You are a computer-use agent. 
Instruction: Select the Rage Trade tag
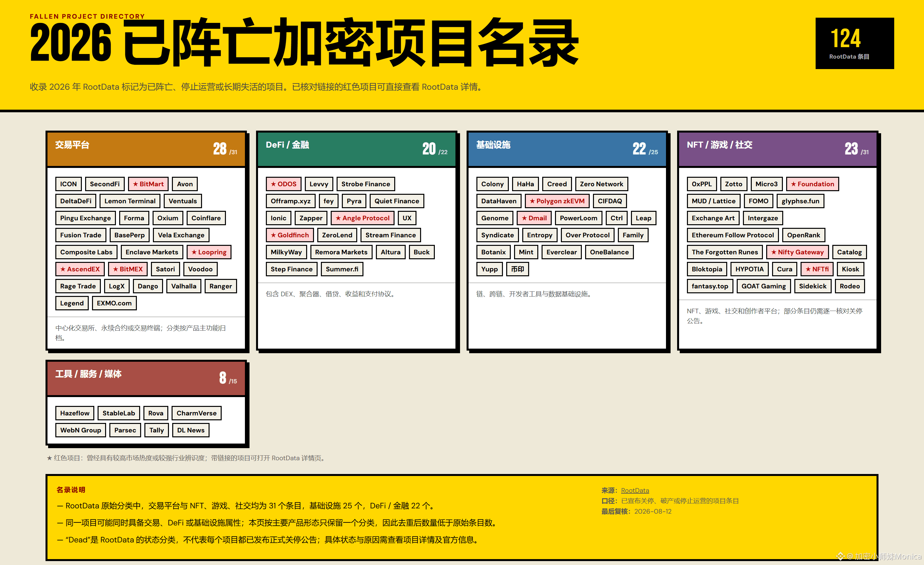point(78,286)
